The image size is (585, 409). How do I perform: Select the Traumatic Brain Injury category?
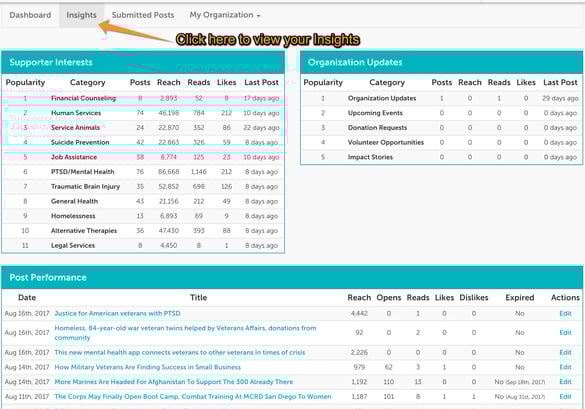[x=85, y=187]
